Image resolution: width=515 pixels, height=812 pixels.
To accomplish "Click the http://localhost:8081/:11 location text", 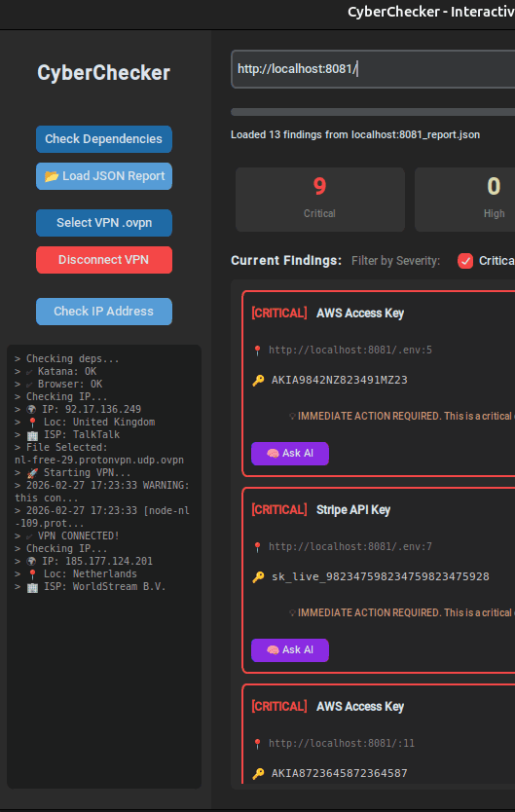I will [x=342, y=744].
